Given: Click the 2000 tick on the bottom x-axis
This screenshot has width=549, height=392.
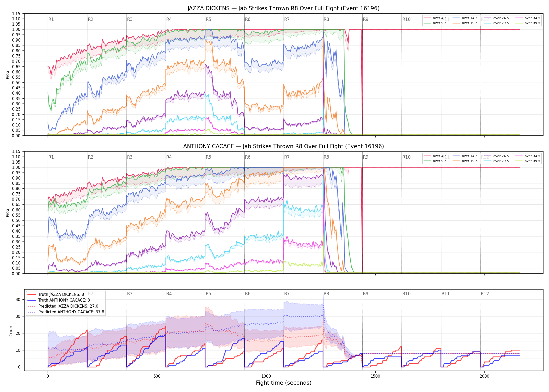Looking at the screenshot, I should coord(484,376).
